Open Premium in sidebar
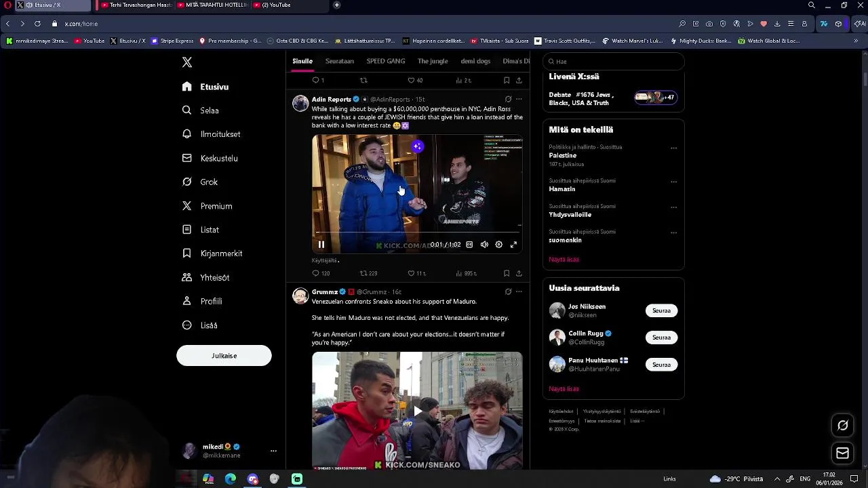868x488 pixels. 207,206
